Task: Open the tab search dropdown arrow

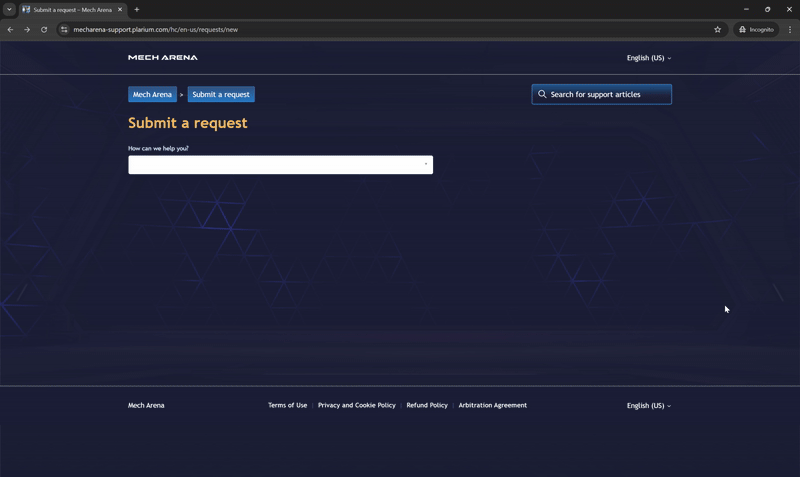Action: tap(9, 9)
